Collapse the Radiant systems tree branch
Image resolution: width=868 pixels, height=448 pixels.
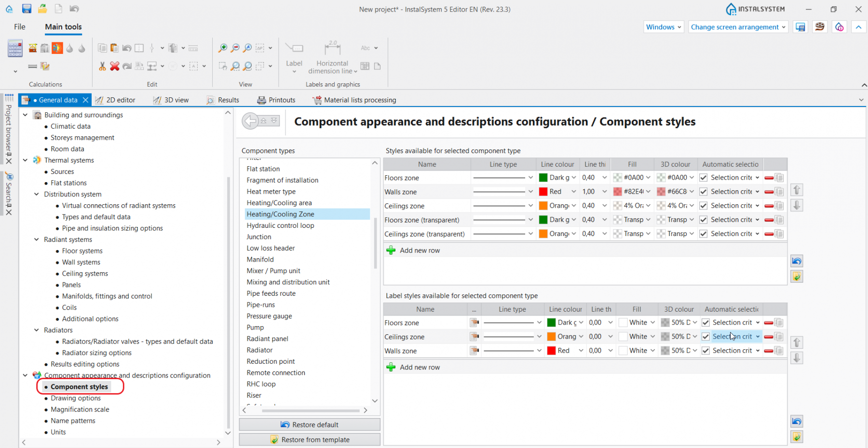(x=36, y=239)
